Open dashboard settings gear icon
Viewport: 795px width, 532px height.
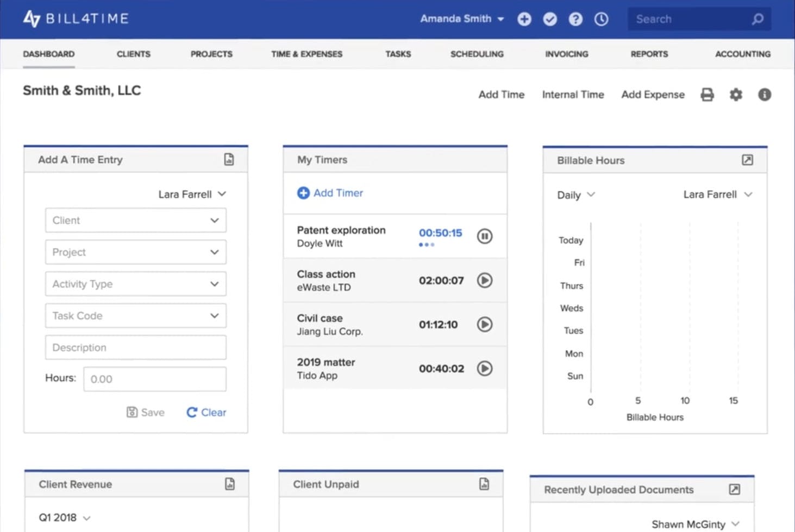(x=736, y=95)
